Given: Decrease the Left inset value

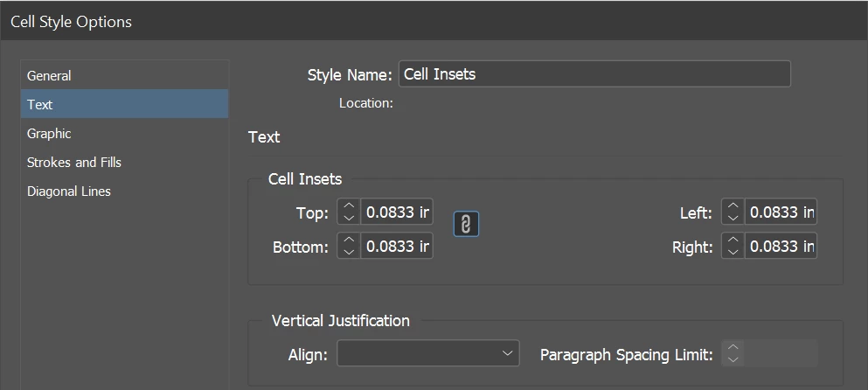Looking at the screenshot, I should 733,217.
